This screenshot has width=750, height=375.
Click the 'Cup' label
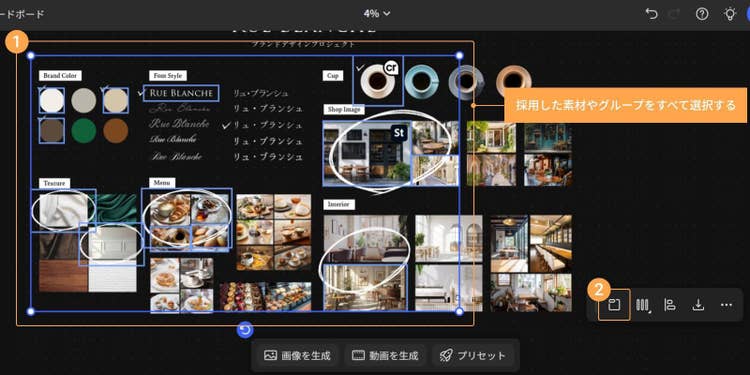coord(332,76)
